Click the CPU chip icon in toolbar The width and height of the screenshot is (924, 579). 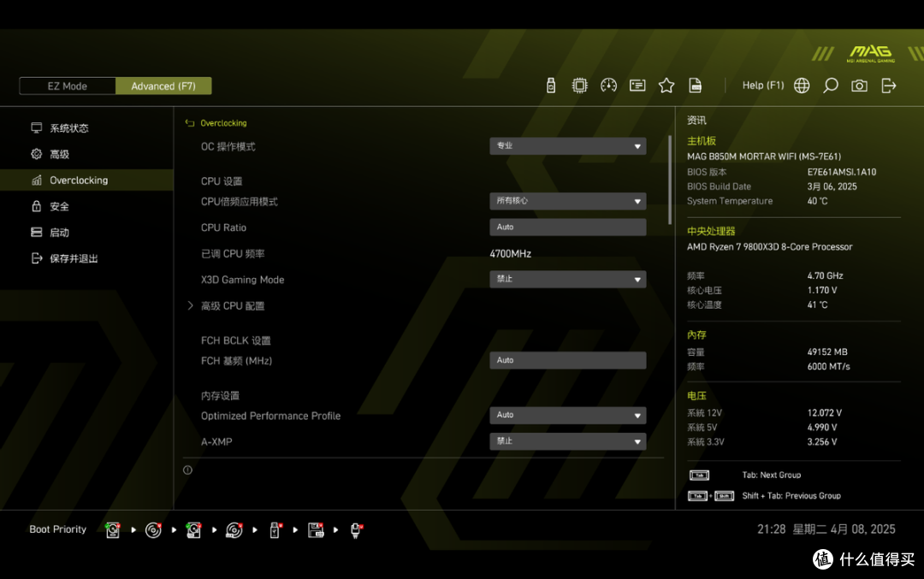pyautogui.click(x=579, y=86)
